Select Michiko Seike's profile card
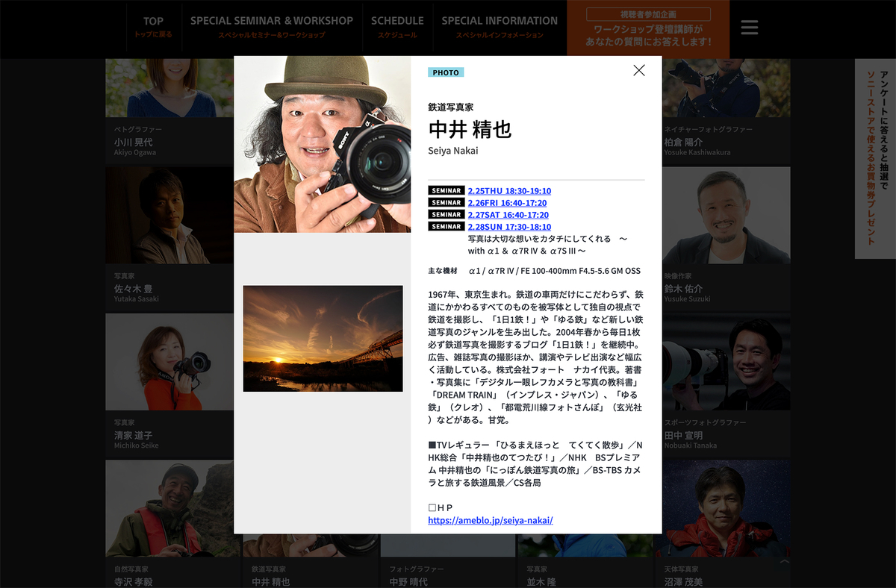The image size is (896, 588). coord(169,384)
